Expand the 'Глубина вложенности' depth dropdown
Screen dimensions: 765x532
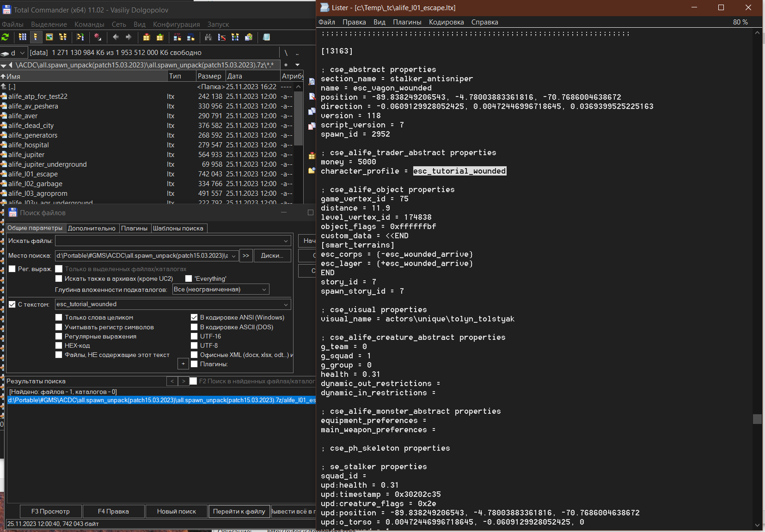264,290
